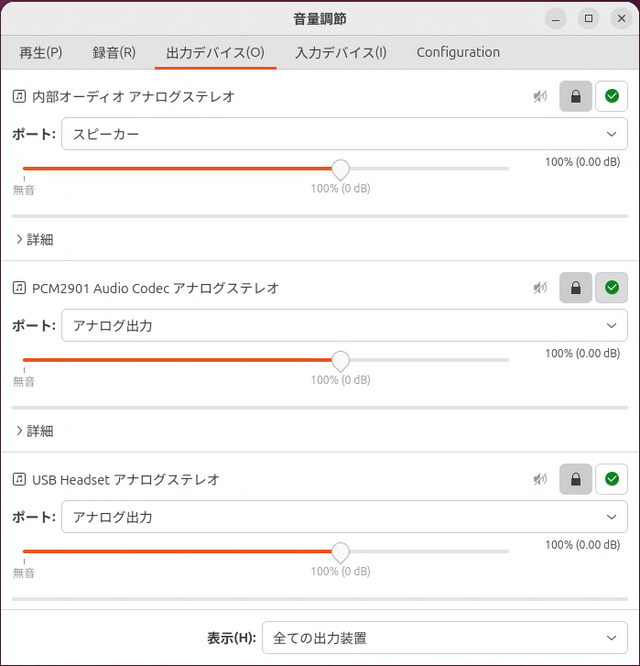Set 内部オーディオ as fallback device

coord(612,96)
